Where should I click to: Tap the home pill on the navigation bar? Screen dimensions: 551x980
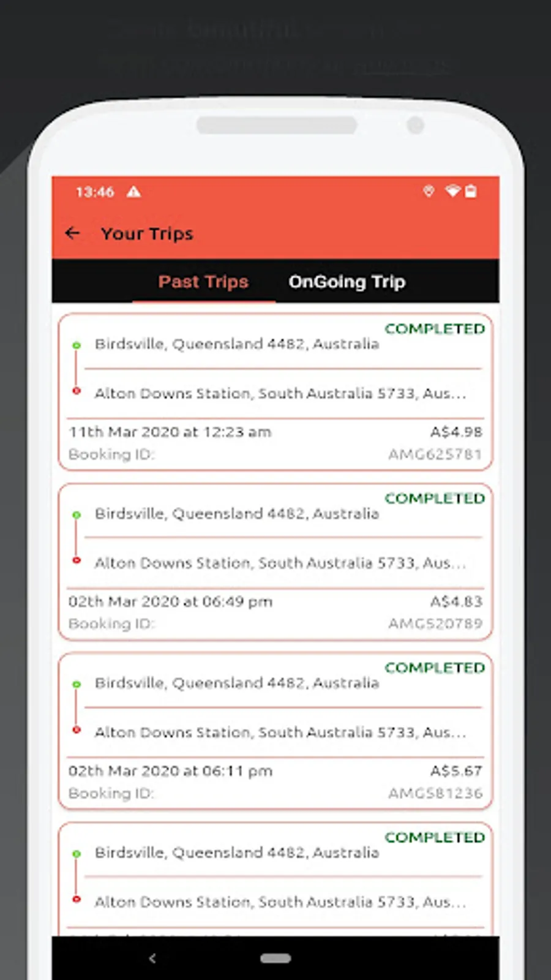pos(275,958)
